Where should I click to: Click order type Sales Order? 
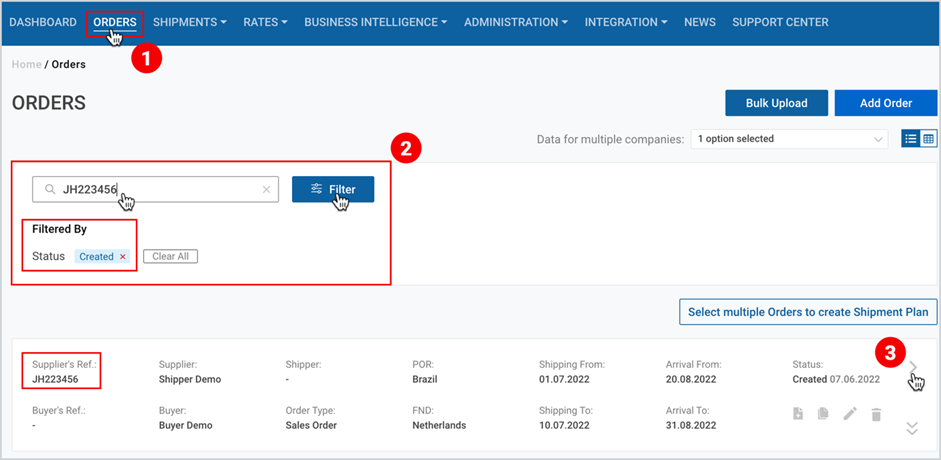click(311, 425)
